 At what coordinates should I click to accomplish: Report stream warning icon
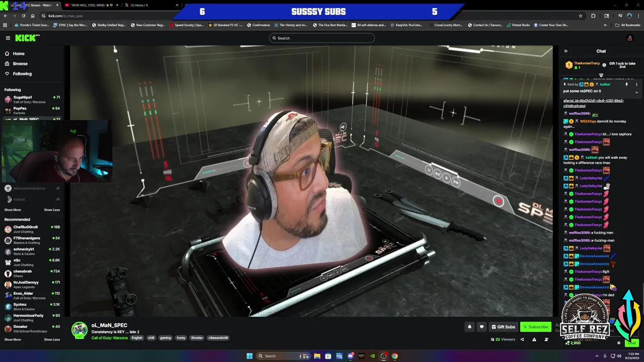[x=534, y=339]
